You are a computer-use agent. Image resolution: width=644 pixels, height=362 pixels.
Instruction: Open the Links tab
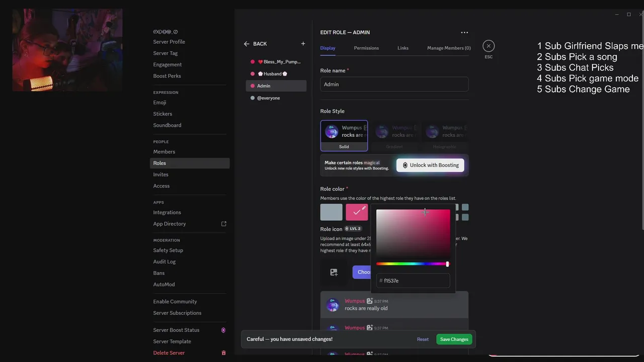pyautogui.click(x=403, y=48)
